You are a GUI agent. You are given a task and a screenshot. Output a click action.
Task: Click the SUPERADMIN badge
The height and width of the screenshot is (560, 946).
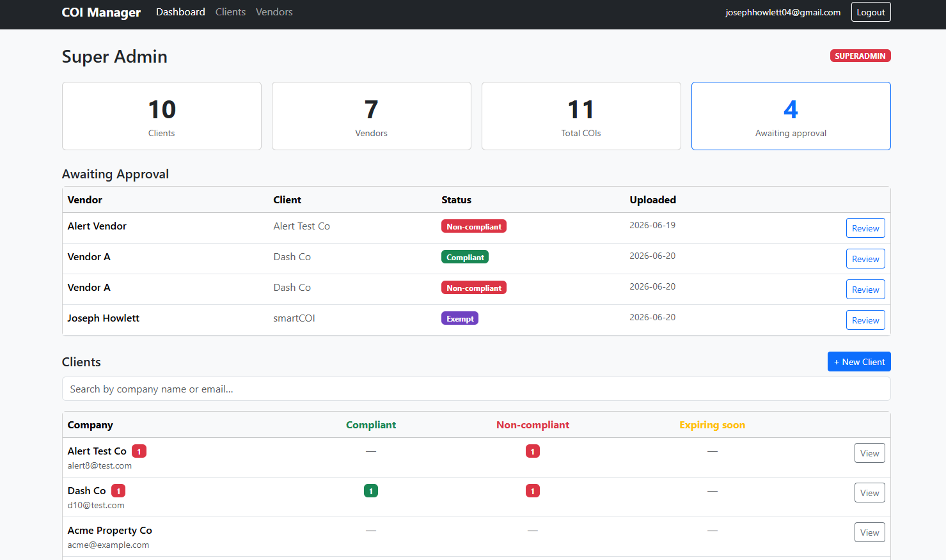point(860,56)
